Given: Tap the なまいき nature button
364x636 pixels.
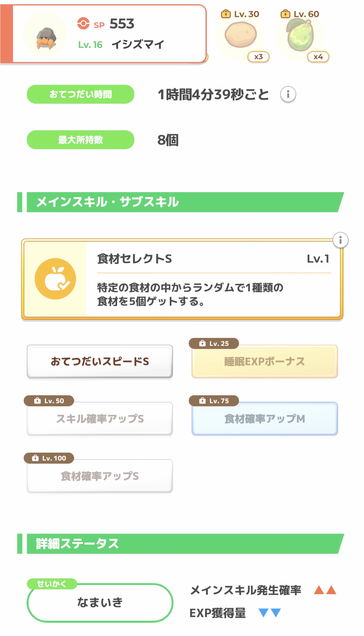Looking at the screenshot, I should pos(100,602).
